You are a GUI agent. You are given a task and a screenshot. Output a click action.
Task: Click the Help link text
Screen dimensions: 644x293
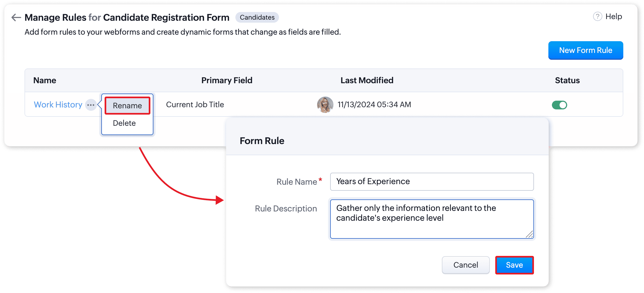613,17
